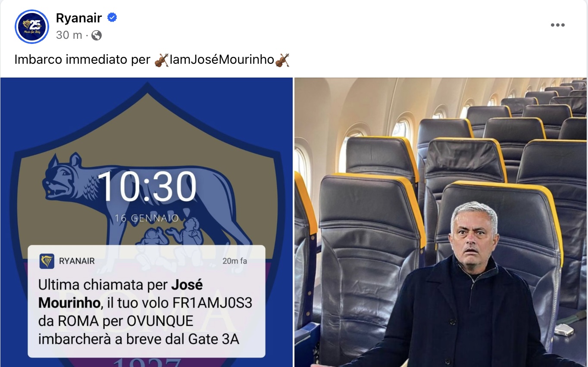The height and width of the screenshot is (367, 588).
Task: Click the blue verified badge beside Ryanair
Action: 112,18
